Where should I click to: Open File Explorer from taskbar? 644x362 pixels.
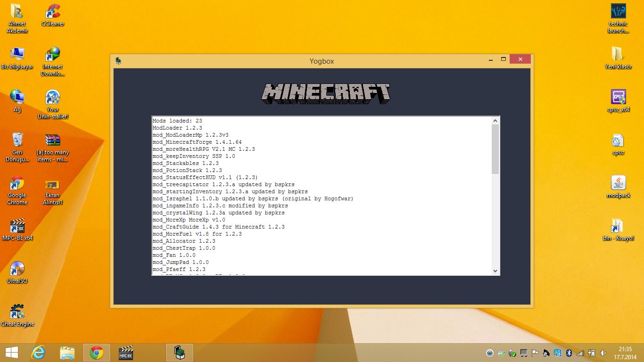coord(67,353)
